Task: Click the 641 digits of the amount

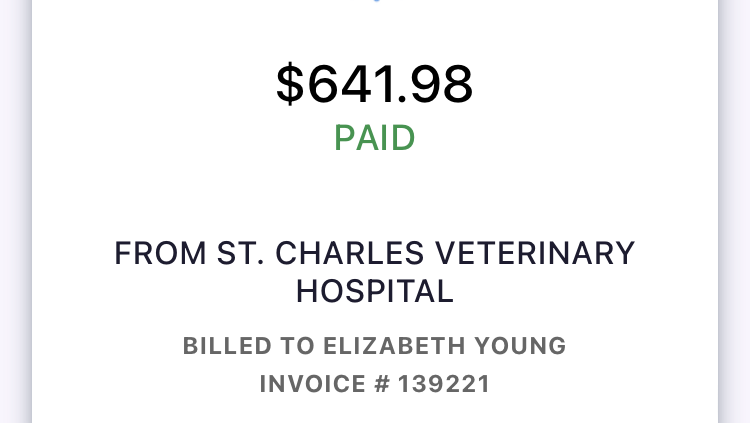Action: coord(352,86)
